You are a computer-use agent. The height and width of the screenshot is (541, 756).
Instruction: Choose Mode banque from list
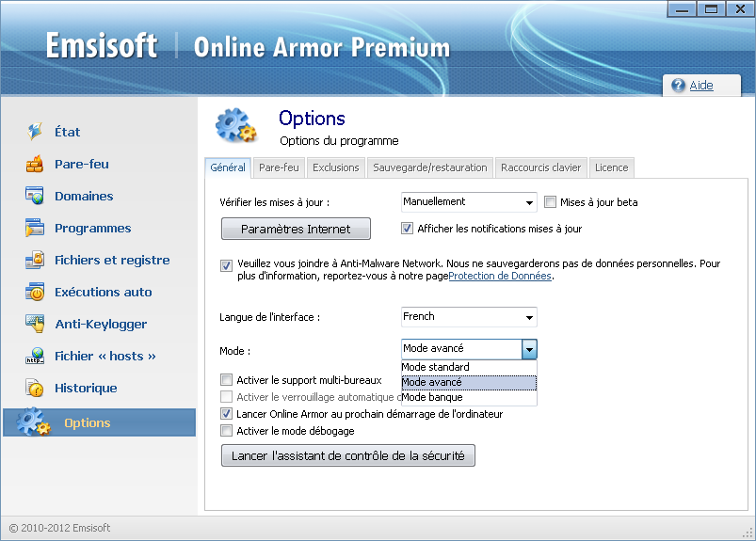469,397
